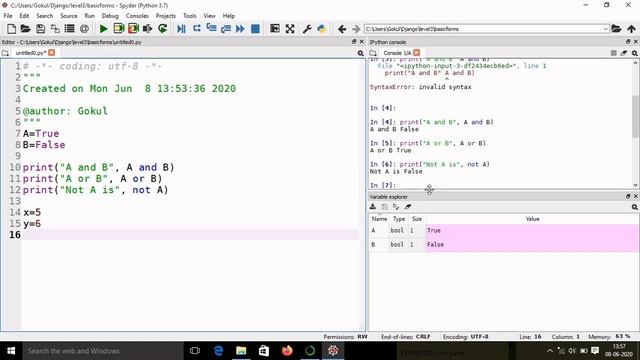Viewport: 640px width, 360px height.
Task: Remove all variables eraser in console
Action: click(624, 53)
